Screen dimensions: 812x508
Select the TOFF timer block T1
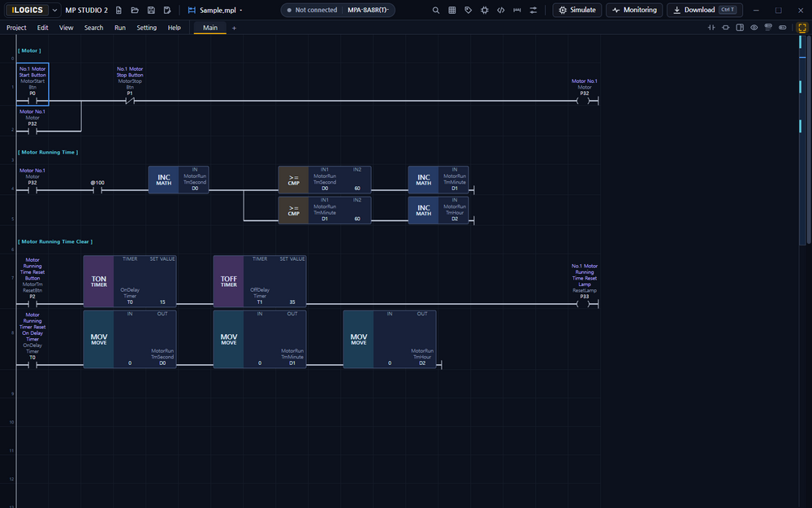tap(260, 281)
